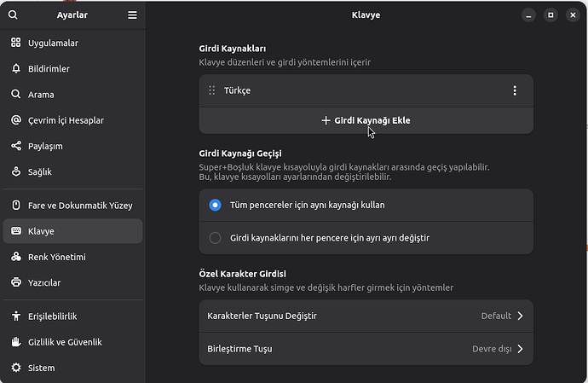Maximize the Klavye settings window
This screenshot has width=588, height=383.
pos(551,15)
